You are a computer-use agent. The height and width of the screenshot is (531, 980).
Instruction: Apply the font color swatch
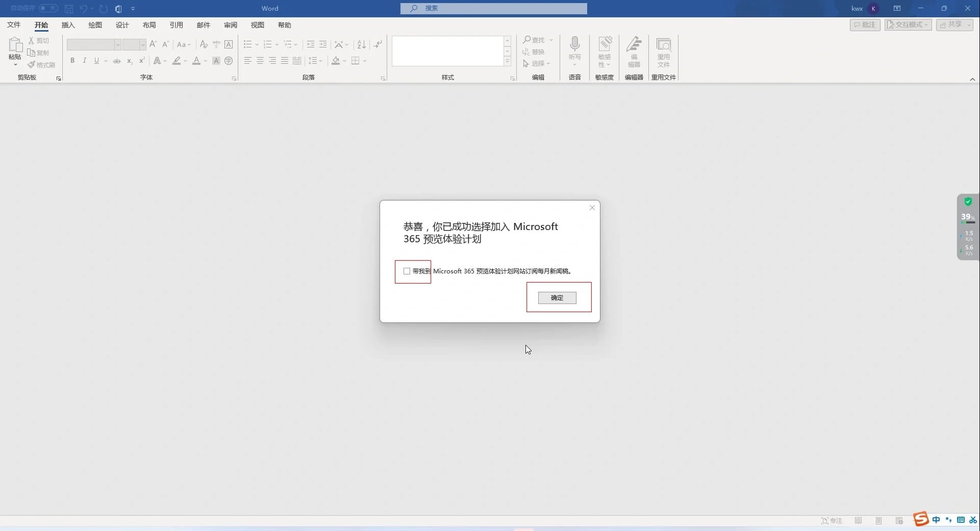[196, 61]
